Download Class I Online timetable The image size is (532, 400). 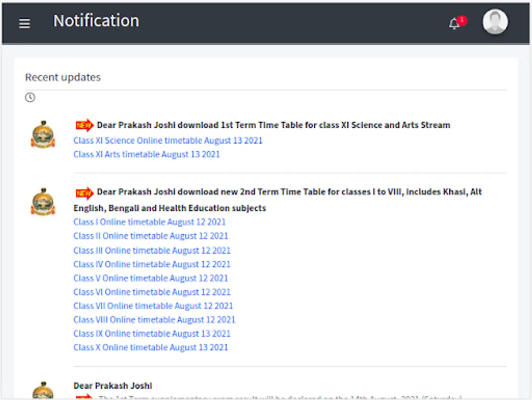(x=149, y=222)
